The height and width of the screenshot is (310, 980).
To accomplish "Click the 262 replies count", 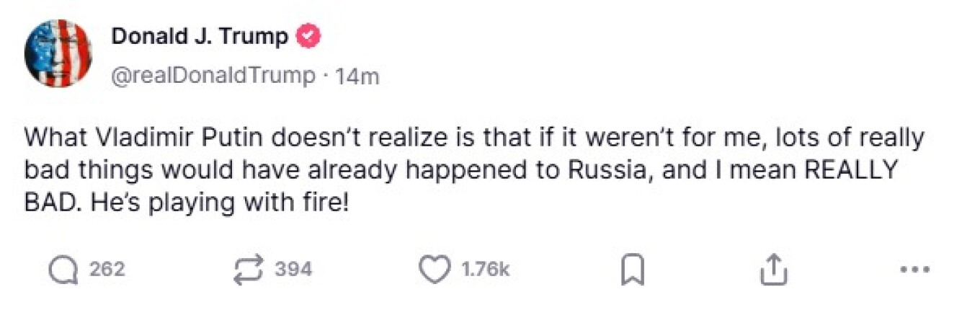I will [107, 270].
